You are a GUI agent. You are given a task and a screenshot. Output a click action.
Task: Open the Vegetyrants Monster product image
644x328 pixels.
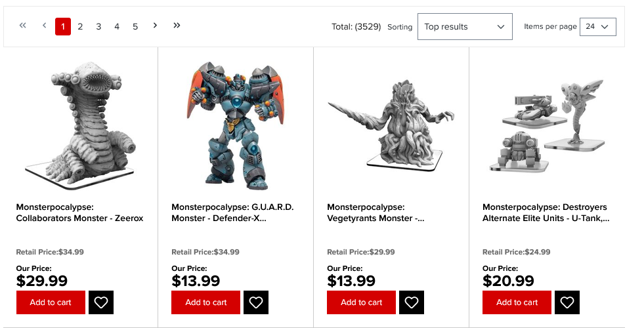click(x=391, y=125)
